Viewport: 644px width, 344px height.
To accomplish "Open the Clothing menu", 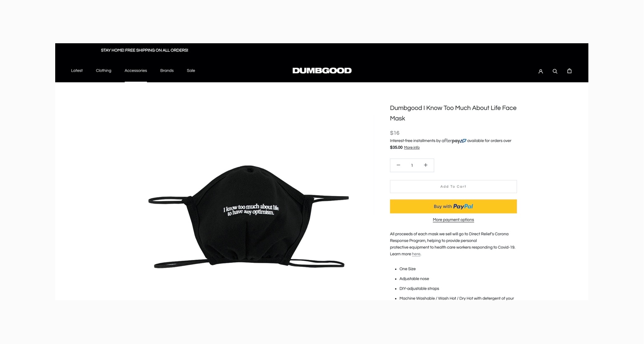I will coord(103,70).
